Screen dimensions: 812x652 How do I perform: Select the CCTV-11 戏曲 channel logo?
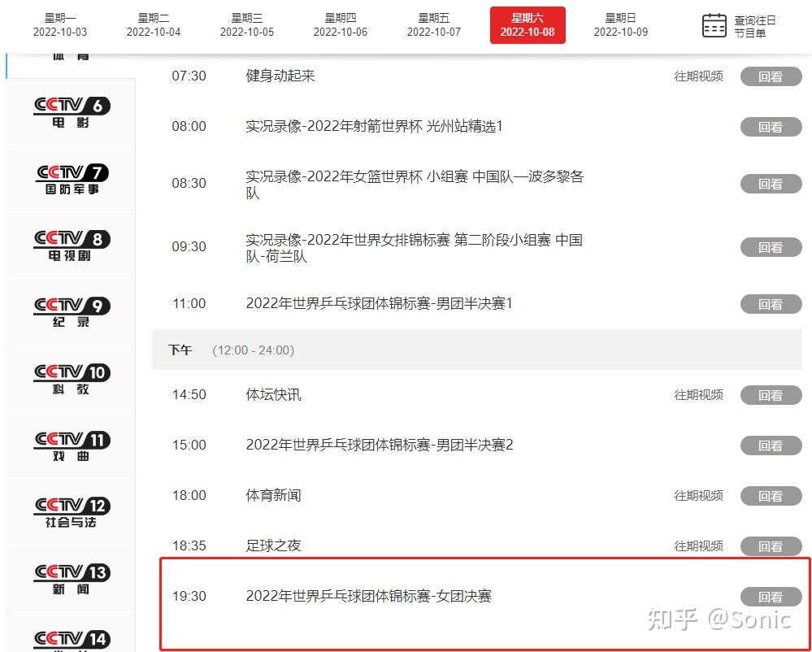72,446
